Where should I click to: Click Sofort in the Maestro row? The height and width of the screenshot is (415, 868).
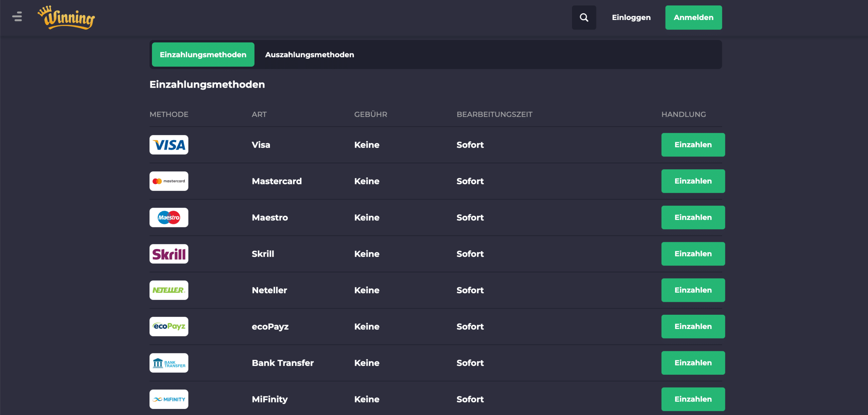[x=470, y=217]
